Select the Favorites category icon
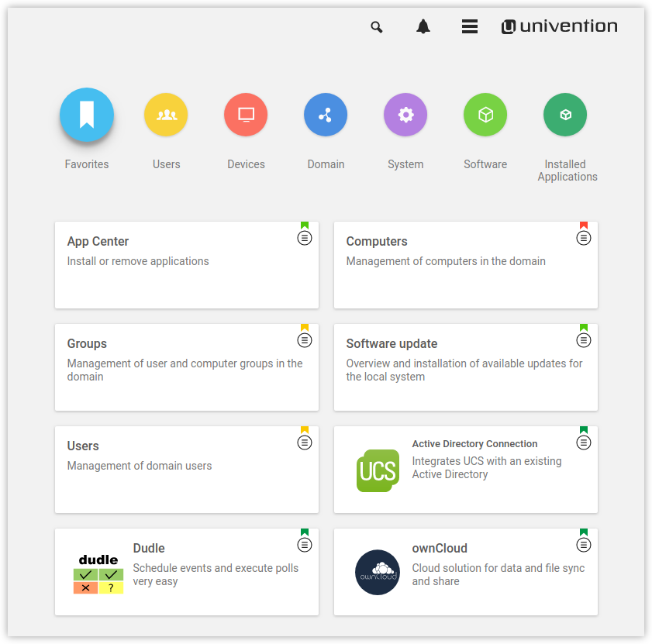652x644 pixels. 87,114
